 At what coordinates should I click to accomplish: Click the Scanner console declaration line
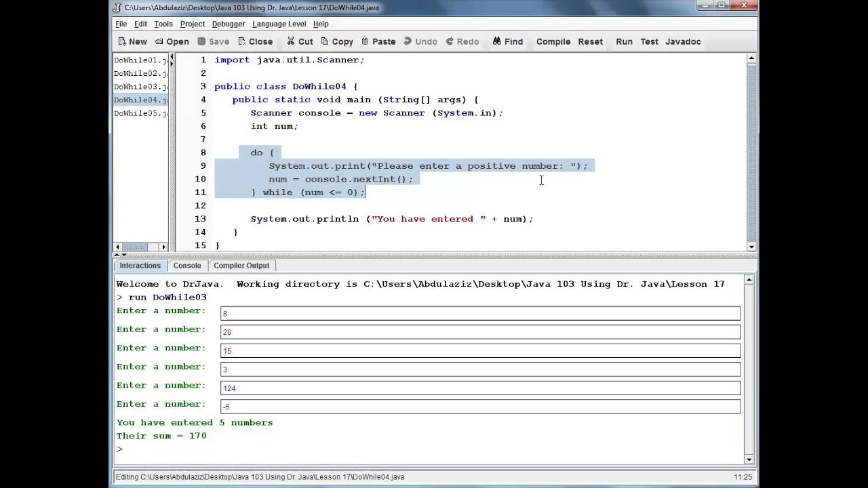(377, 113)
